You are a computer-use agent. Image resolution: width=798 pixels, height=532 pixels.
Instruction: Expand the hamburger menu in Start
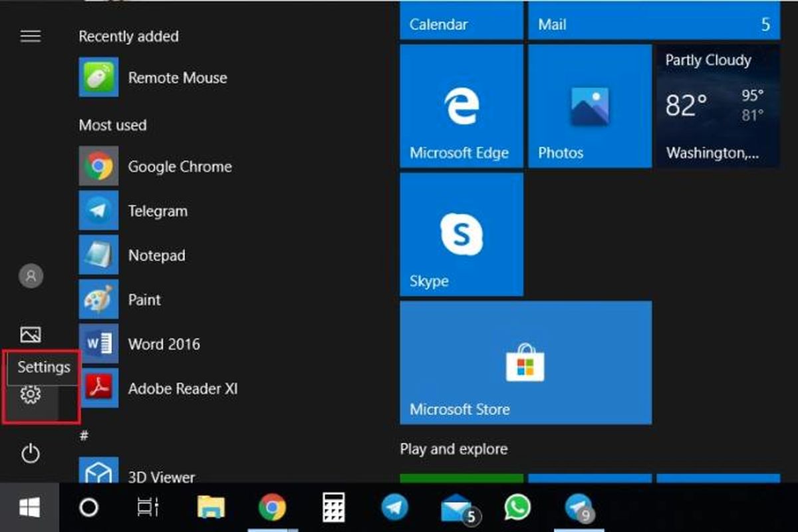[x=31, y=37]
